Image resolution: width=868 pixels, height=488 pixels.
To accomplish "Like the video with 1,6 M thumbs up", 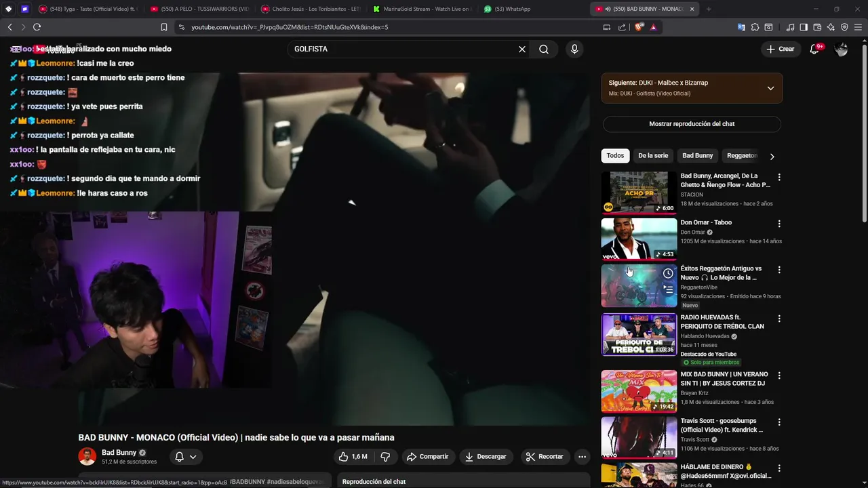I will tap(353, 457).
